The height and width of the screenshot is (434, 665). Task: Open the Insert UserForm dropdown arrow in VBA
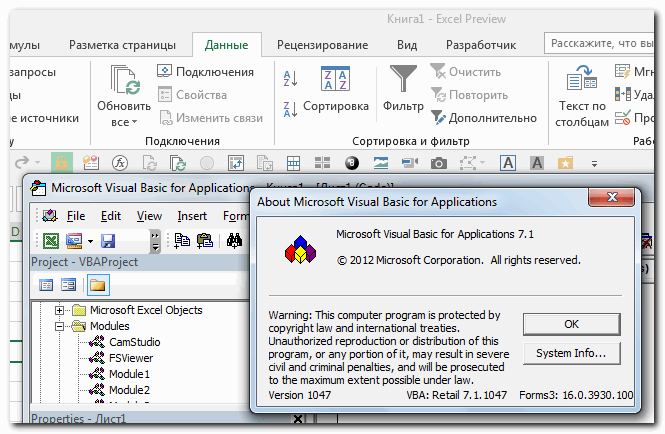point(90,241)
